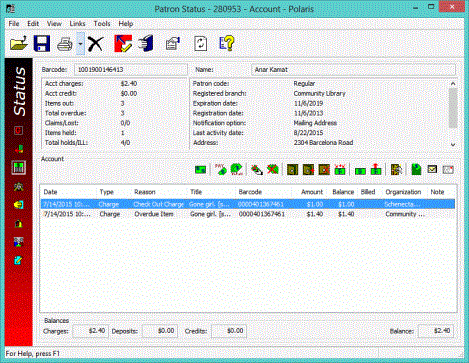
Task: Click the patron info scroll down arrow
Action: click(453, 144)
